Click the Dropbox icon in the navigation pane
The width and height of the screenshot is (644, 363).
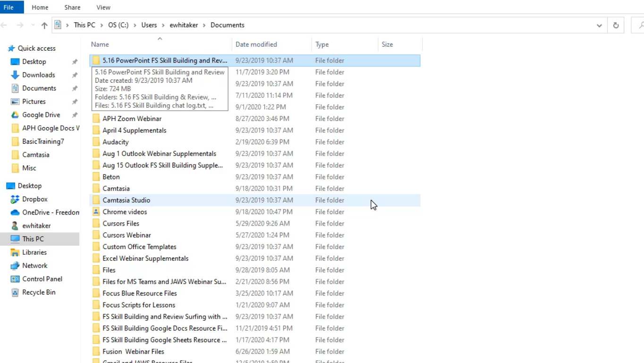click(x=35, y=199)
